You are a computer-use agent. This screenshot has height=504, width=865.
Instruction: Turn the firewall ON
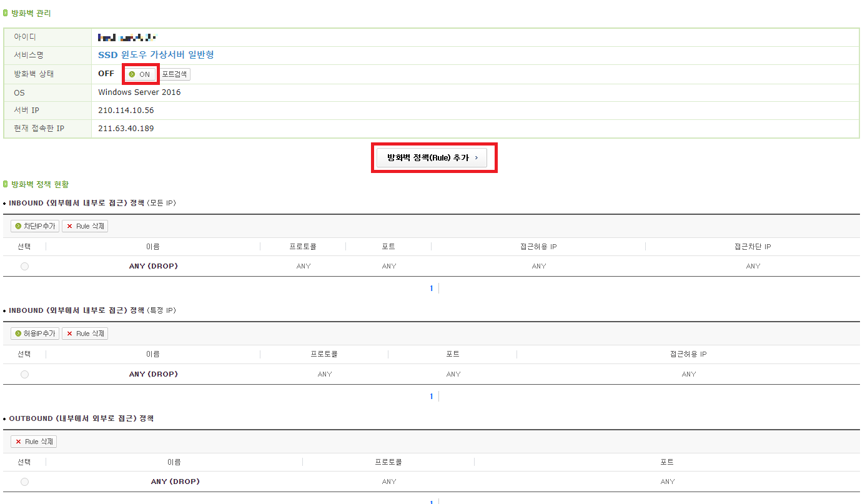click(x=140, y=74)
